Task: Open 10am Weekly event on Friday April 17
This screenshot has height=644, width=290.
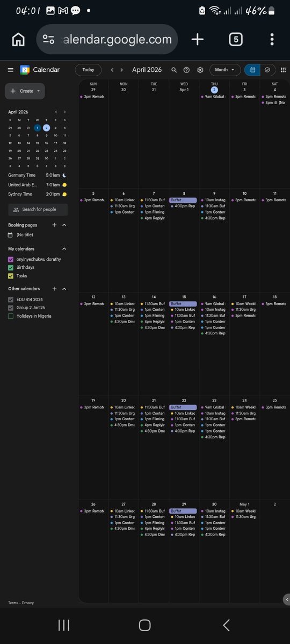Action: (244, 304)
